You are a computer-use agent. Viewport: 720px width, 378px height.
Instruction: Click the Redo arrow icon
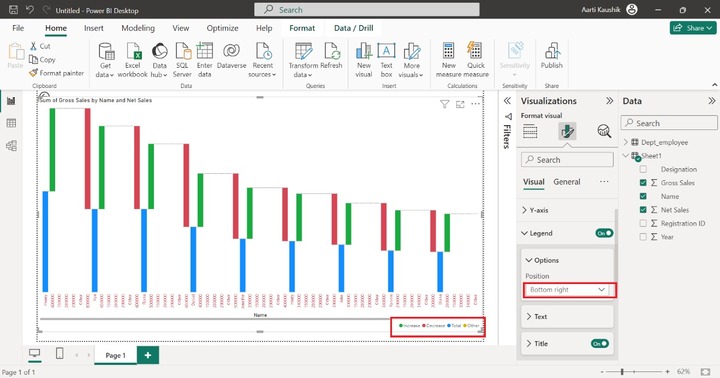point(46,10)
